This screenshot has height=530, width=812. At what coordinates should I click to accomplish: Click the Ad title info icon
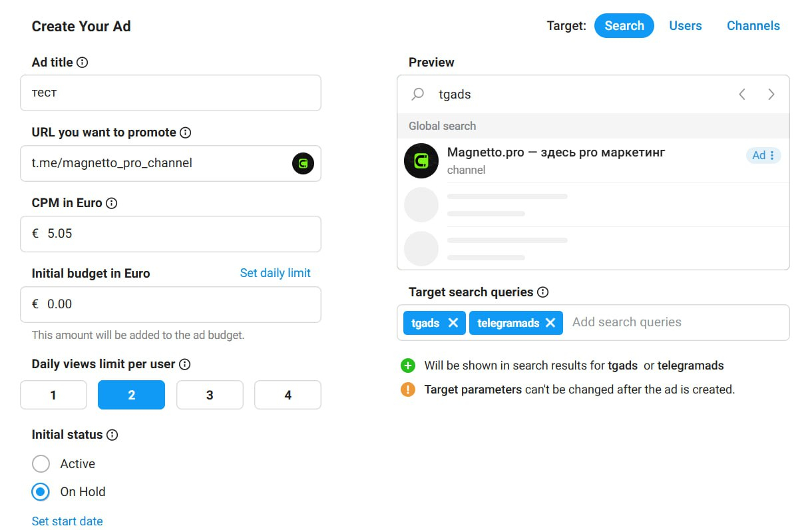click(82, 63)
